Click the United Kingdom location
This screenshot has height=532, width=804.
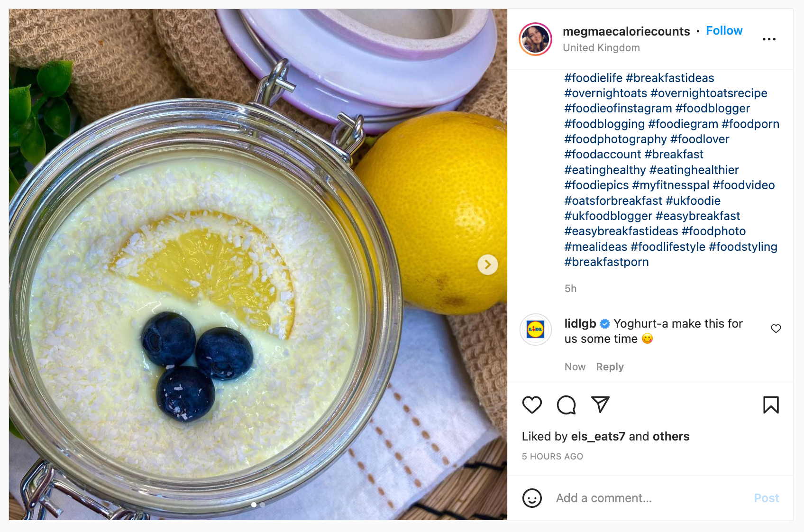coord(601,48)
